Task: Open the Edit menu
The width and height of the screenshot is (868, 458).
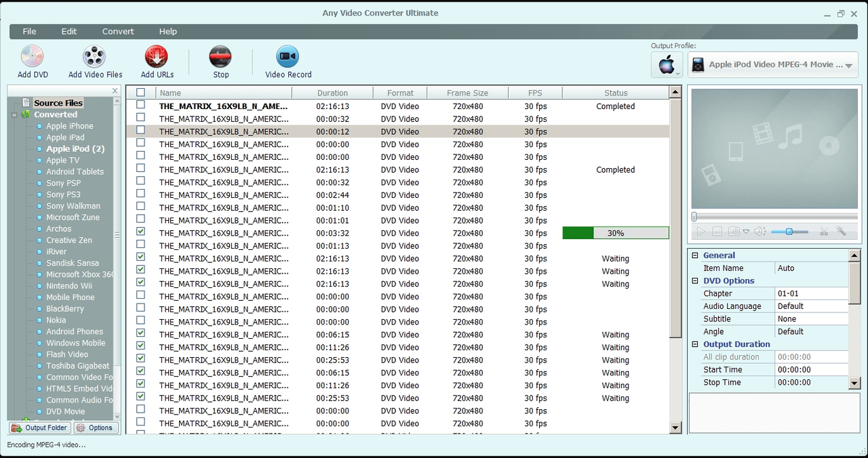Action: point(69,31)
